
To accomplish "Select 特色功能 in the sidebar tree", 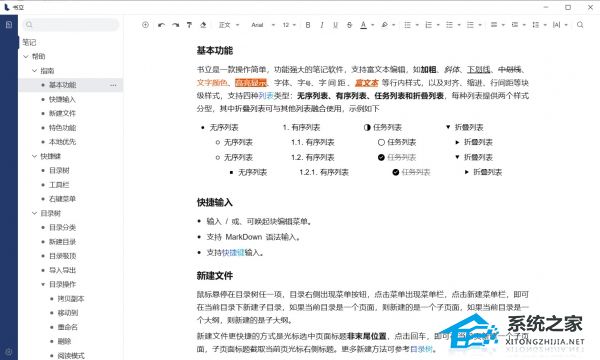I will tap(62, 127).
